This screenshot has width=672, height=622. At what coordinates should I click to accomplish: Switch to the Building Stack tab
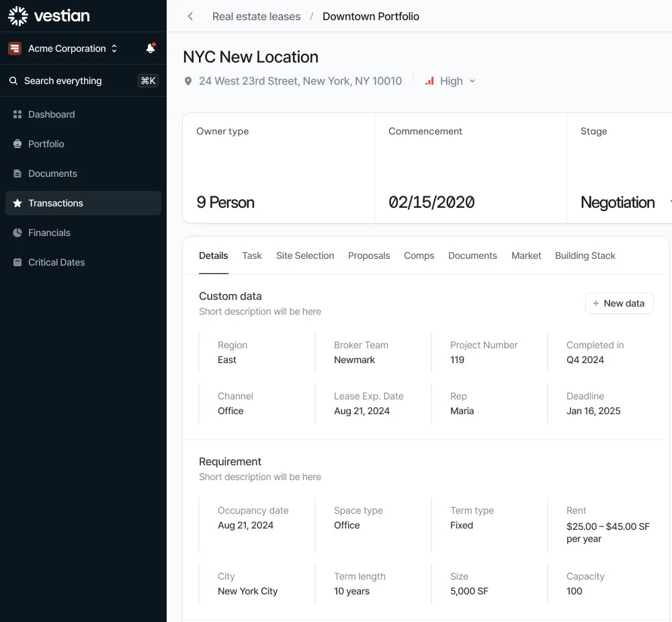(585, 256)
